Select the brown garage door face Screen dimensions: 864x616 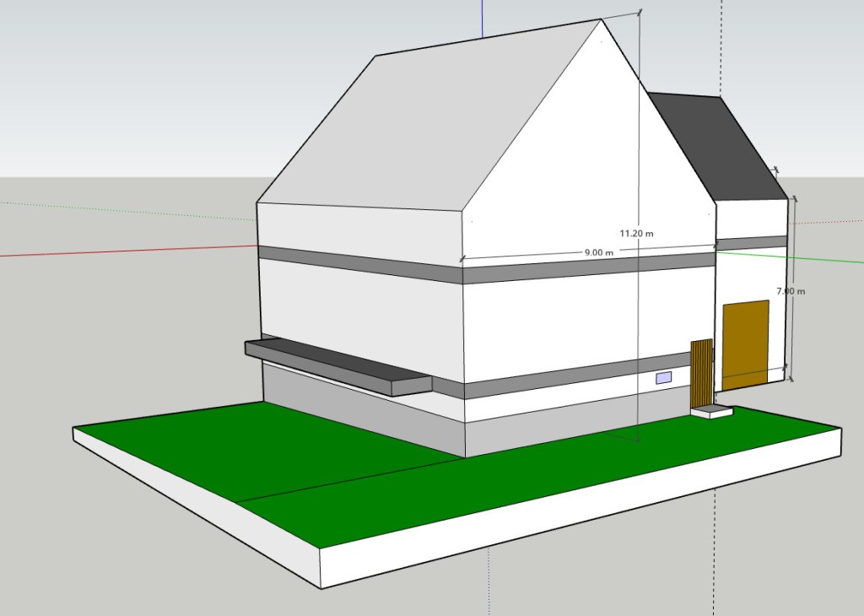click(745, 344)
